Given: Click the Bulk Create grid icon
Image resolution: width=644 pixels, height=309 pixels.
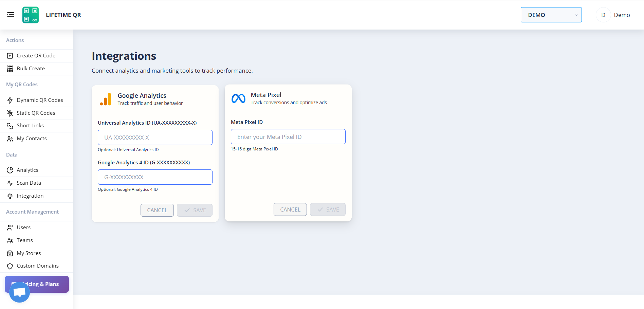Looking at the screenshot, I should point(10,69).
